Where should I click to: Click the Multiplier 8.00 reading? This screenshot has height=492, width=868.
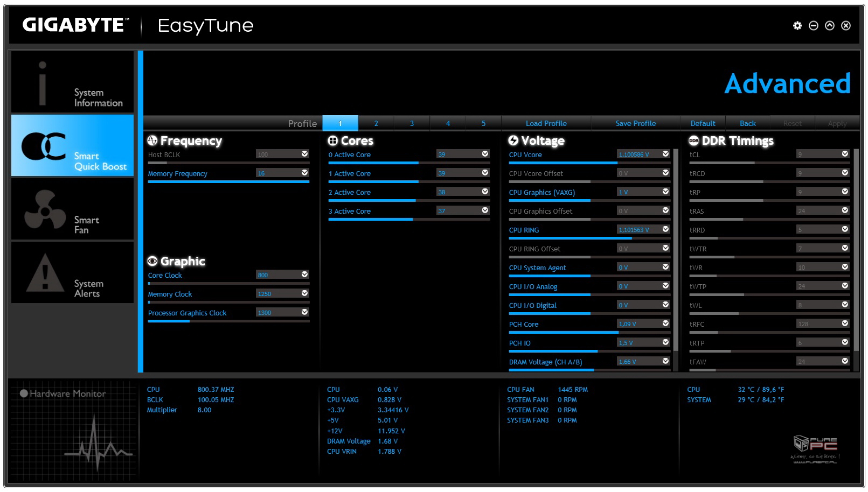click(x=179, y=410)
